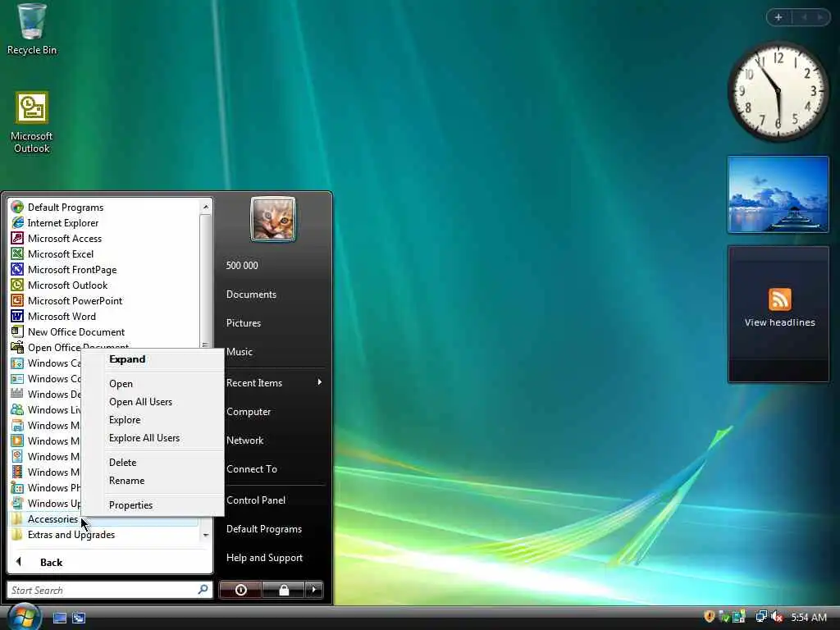Click the sidebar add gadget plus button
The image size is (840, 630).
[x=778, y=17]
